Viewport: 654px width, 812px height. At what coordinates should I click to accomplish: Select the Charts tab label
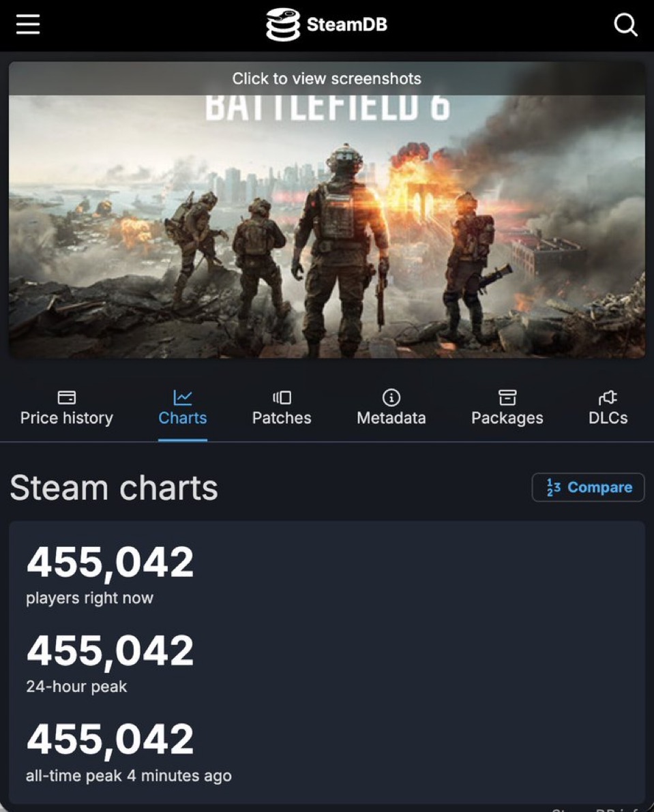182,418
